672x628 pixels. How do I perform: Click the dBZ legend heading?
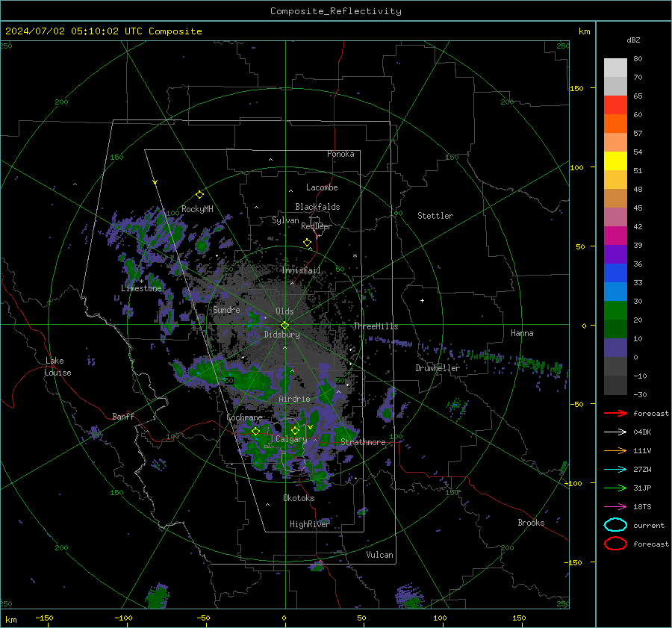tap(633, 40)
